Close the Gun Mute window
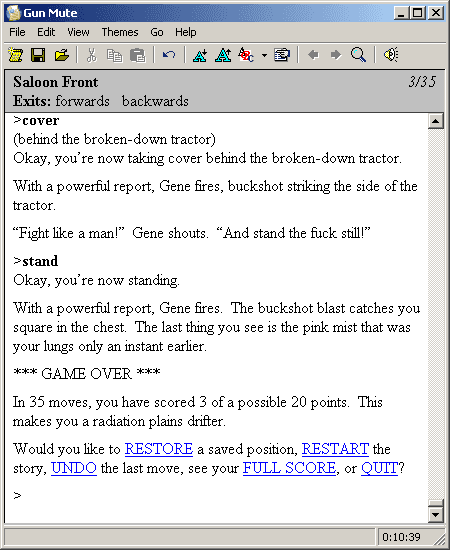The image size is (450, 550). point(436,13)
